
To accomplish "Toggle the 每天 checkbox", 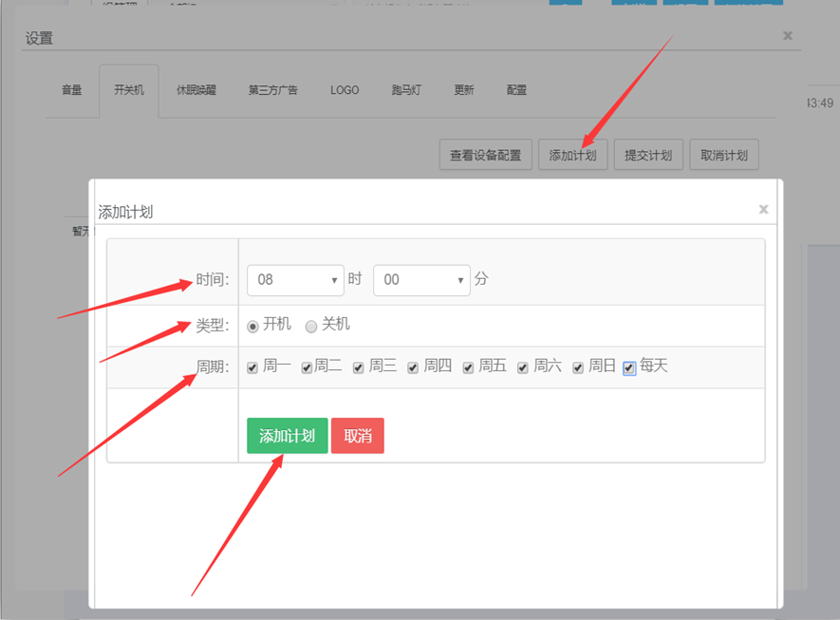I will [x=629, y=367].
